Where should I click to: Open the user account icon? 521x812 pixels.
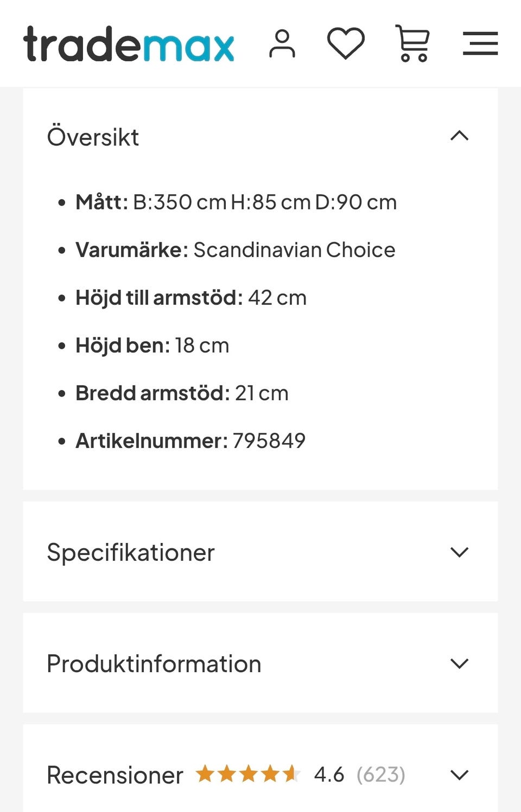tap(282, 43)
